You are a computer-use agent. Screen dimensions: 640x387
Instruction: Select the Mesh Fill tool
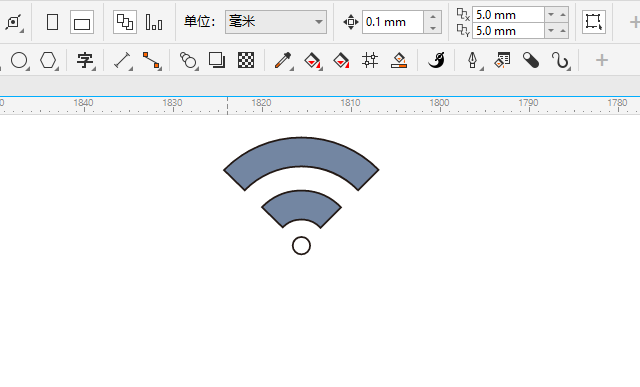tap(370, 60)
